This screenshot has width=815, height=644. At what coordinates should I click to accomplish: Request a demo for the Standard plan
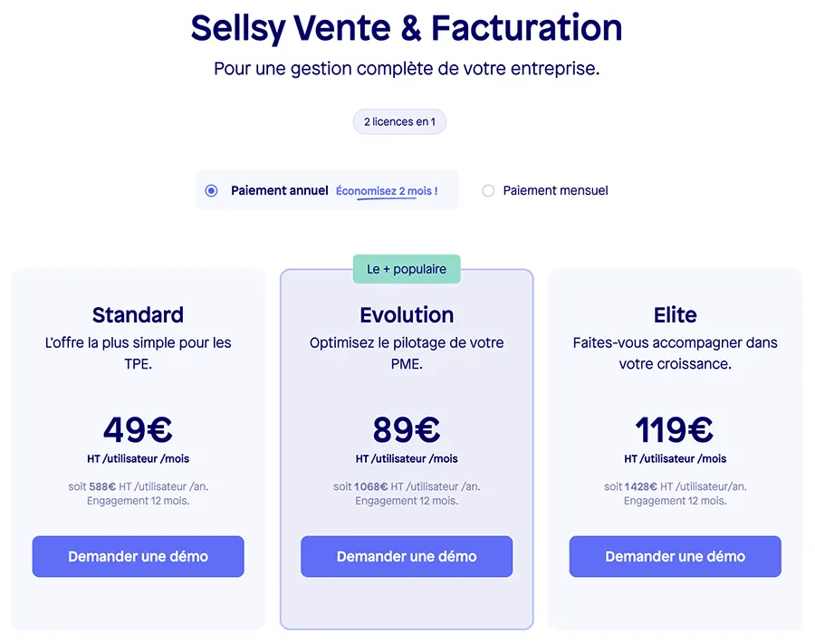tap(138, 556)
